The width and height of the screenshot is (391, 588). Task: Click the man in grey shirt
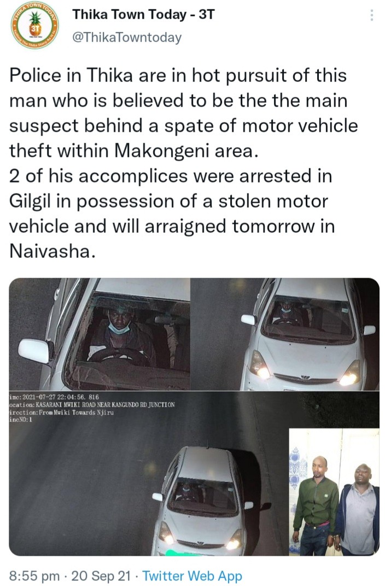[359, 510]
